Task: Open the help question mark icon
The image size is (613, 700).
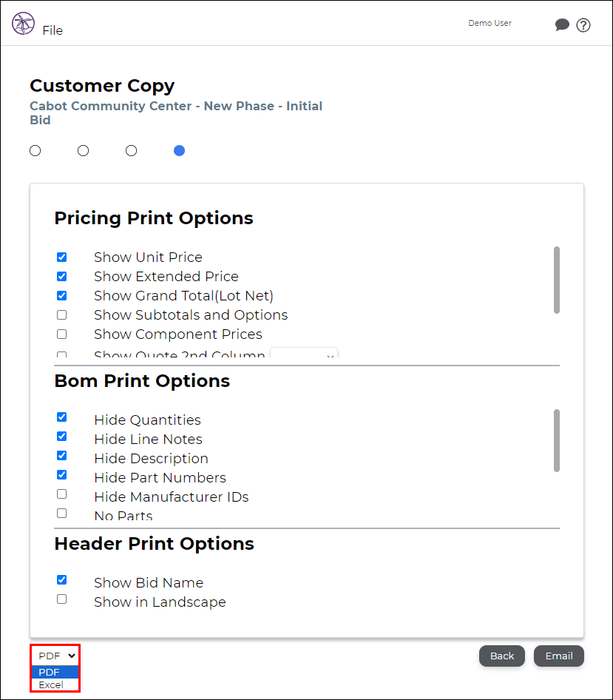Action: 583,25
